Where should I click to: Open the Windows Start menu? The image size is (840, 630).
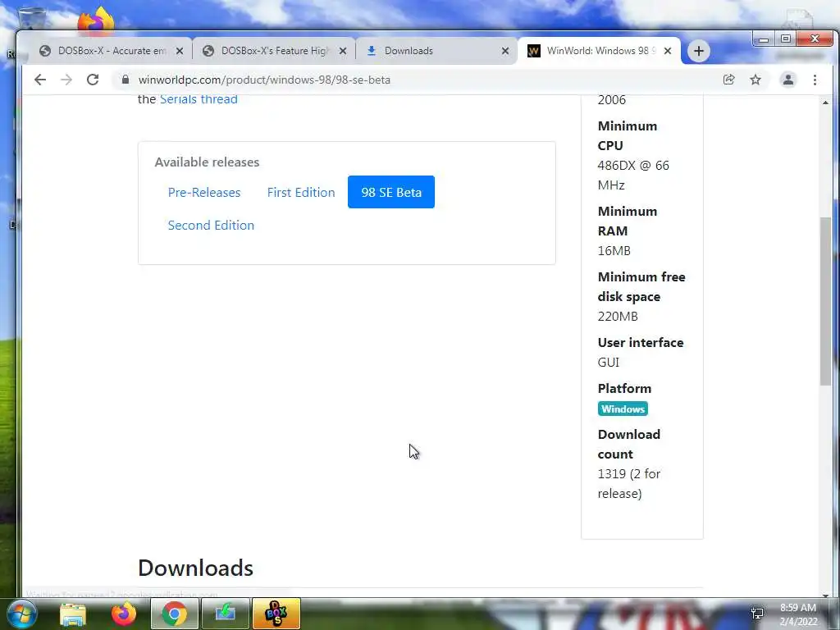pyautogui.click(x=21, y=614)
